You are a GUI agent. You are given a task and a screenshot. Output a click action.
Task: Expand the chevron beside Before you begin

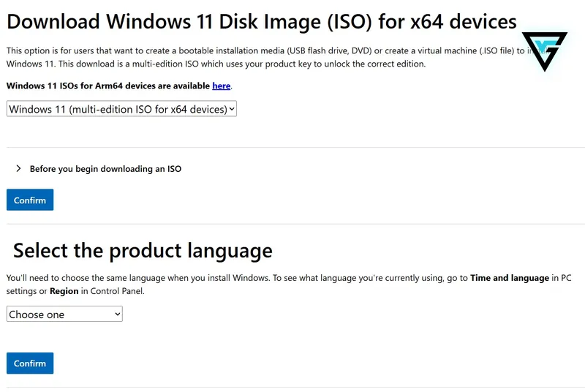click(18, 169)
